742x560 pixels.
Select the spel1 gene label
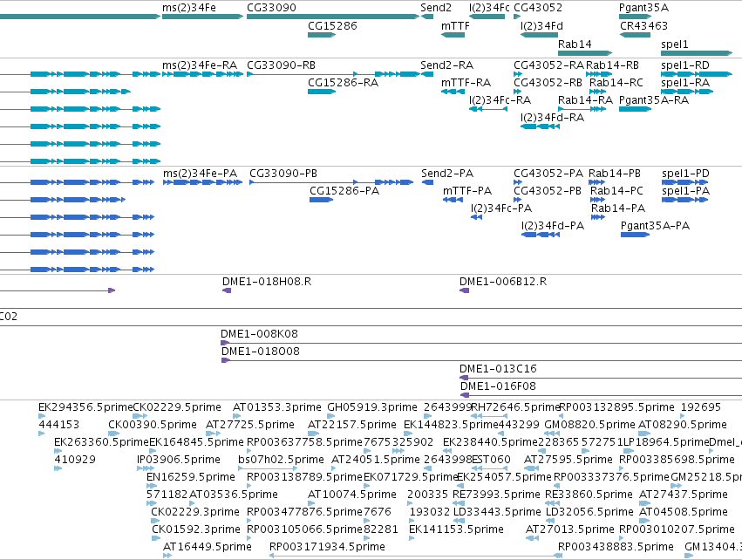point(674,44)
